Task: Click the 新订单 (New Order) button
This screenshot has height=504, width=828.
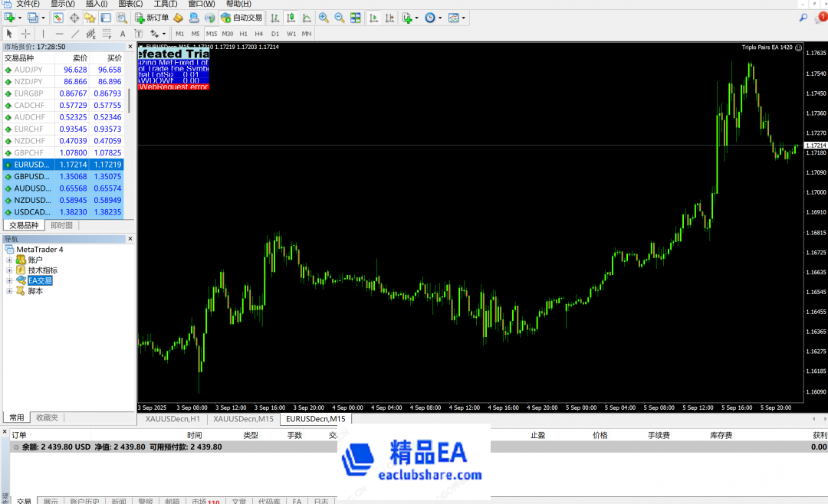Action: tap(153, 18)
